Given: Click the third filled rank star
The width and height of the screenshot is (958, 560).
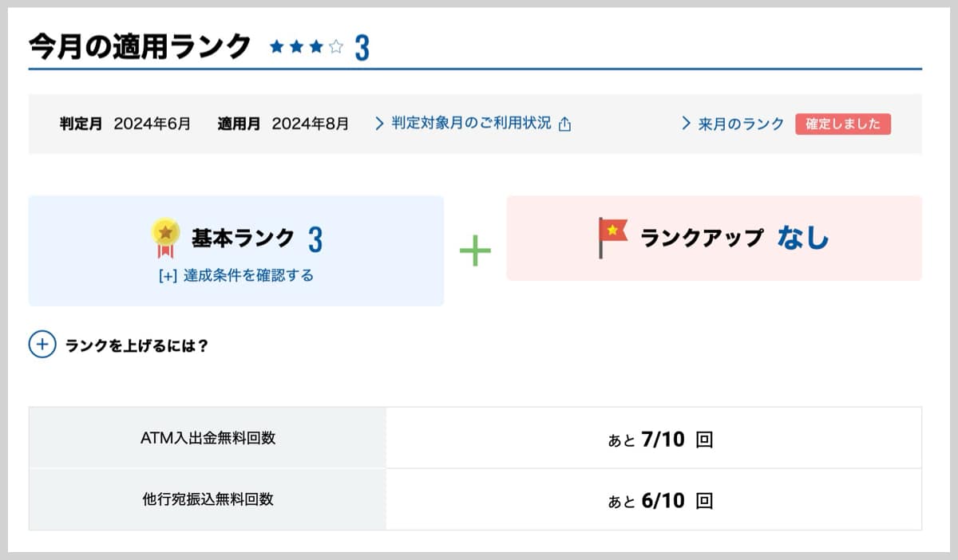Looking at the screenshot, I should tap(315, 46).
